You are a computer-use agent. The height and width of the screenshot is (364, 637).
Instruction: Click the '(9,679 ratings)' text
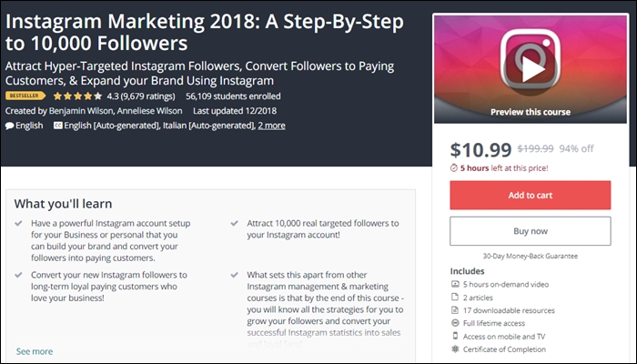pos(149,95)
